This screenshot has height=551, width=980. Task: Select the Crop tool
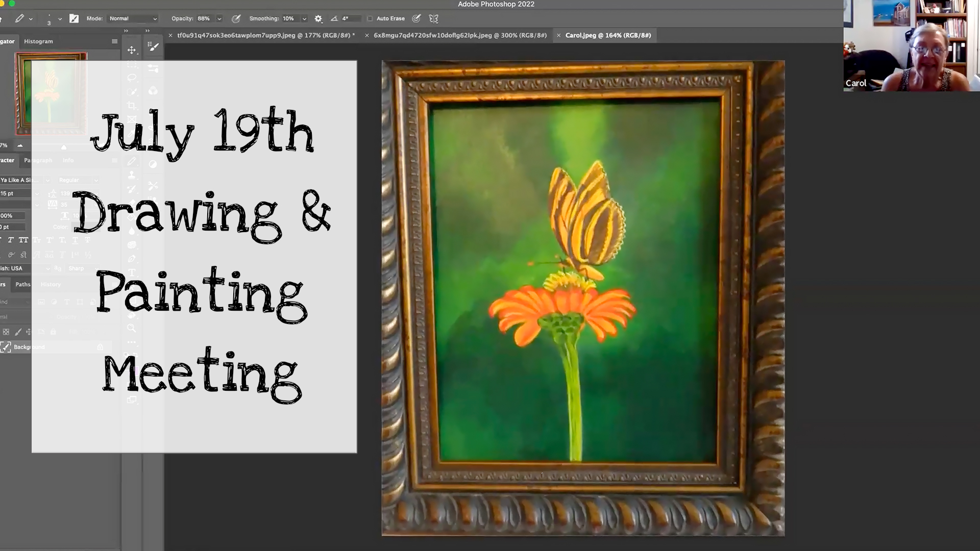tap(132, 106)
